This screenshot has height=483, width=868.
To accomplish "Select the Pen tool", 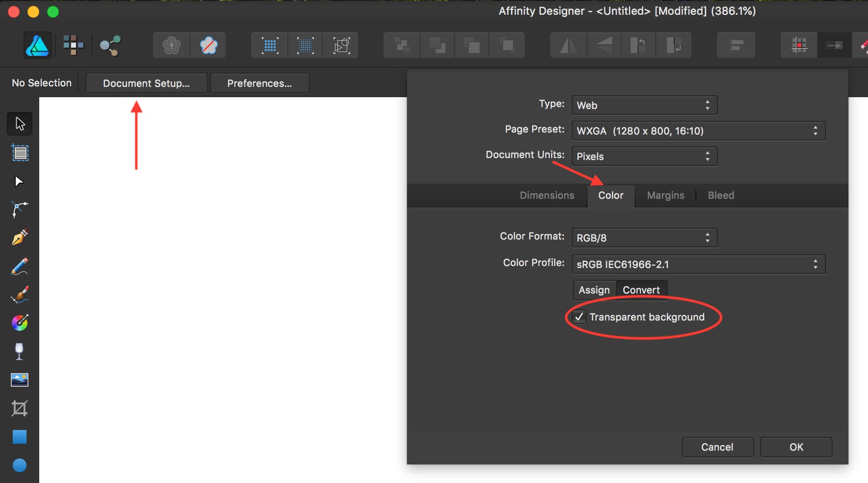I will pyautogui.click(x=20, y=238).
